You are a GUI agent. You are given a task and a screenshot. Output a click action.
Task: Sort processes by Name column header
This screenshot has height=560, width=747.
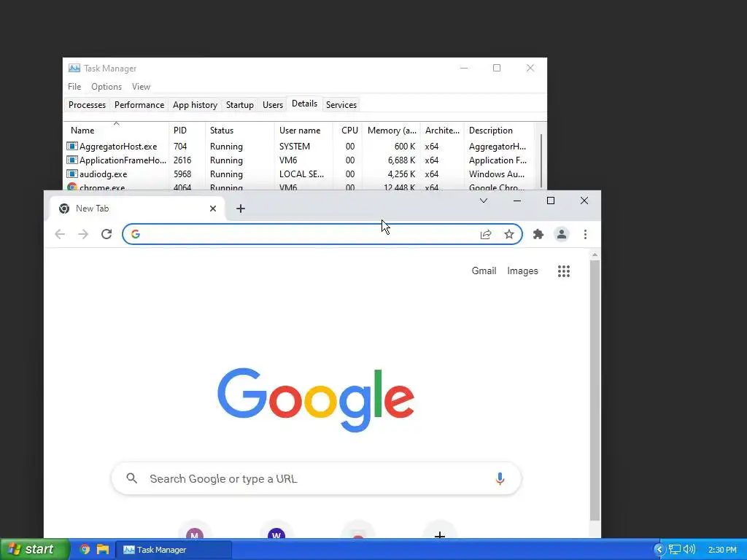tap(116, 130)
